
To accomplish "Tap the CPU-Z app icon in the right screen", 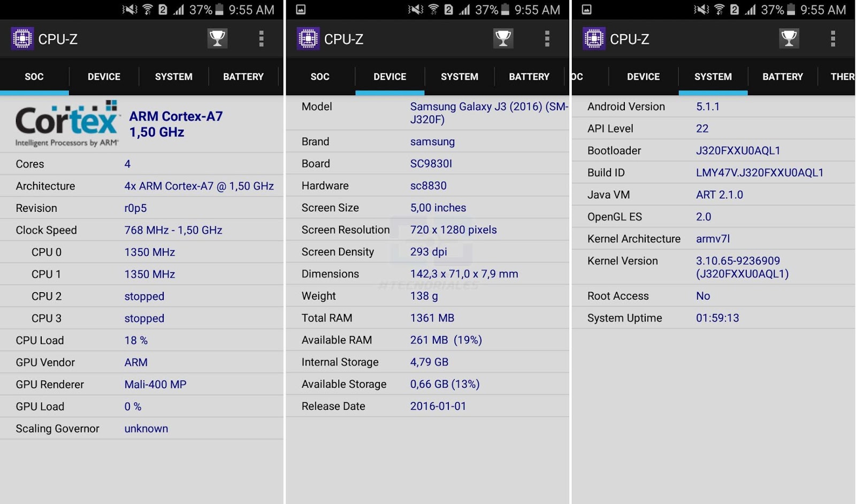I will [x=594, y=39].
